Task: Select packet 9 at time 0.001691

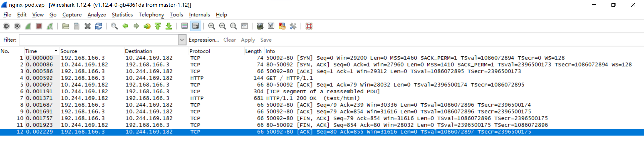Action: (x=322, y=111)
